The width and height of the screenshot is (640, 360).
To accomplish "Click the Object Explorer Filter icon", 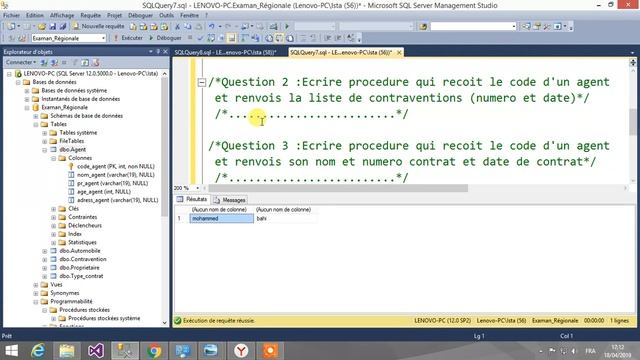I will 75,62.
